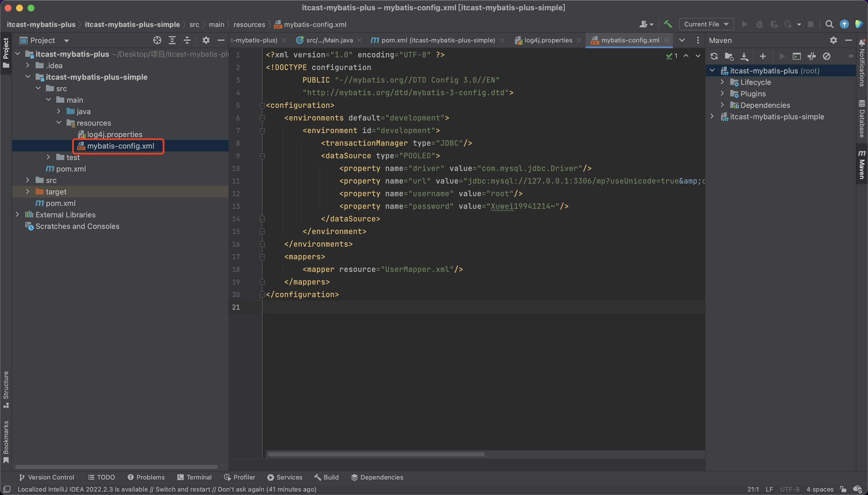Expand Dependencies node in Maven panel

coord(722,105)
